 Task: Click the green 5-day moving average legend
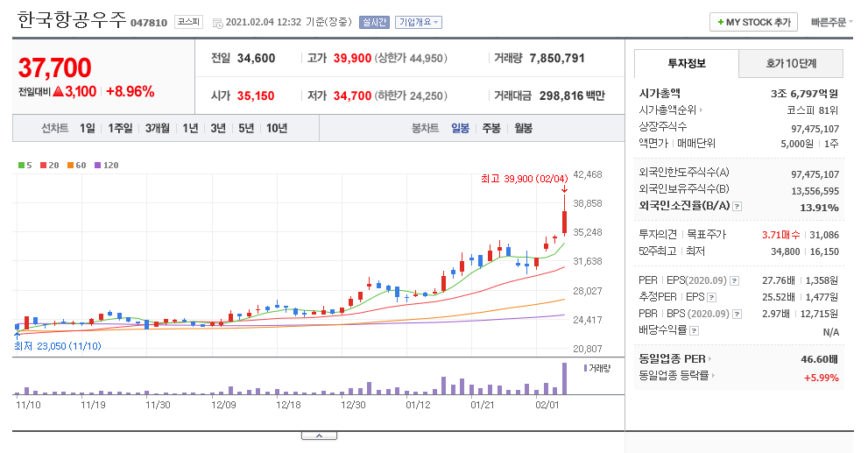point(25,165)
